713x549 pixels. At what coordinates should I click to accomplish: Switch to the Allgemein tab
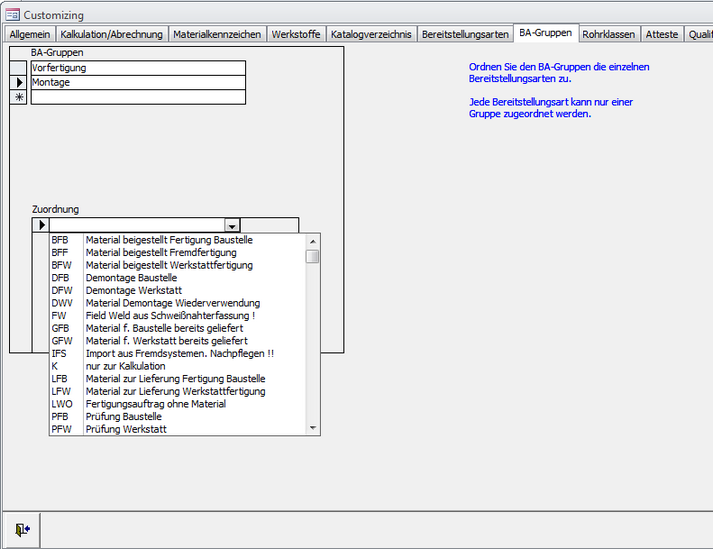pyautogui.click(x=29, y=34)
